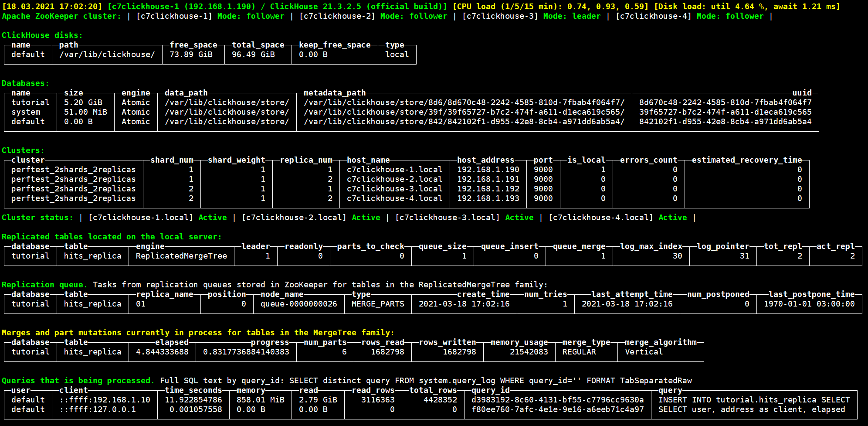Click the system database Atomic engine cell
Screen dimensions: 868x426
click(136, 112)
